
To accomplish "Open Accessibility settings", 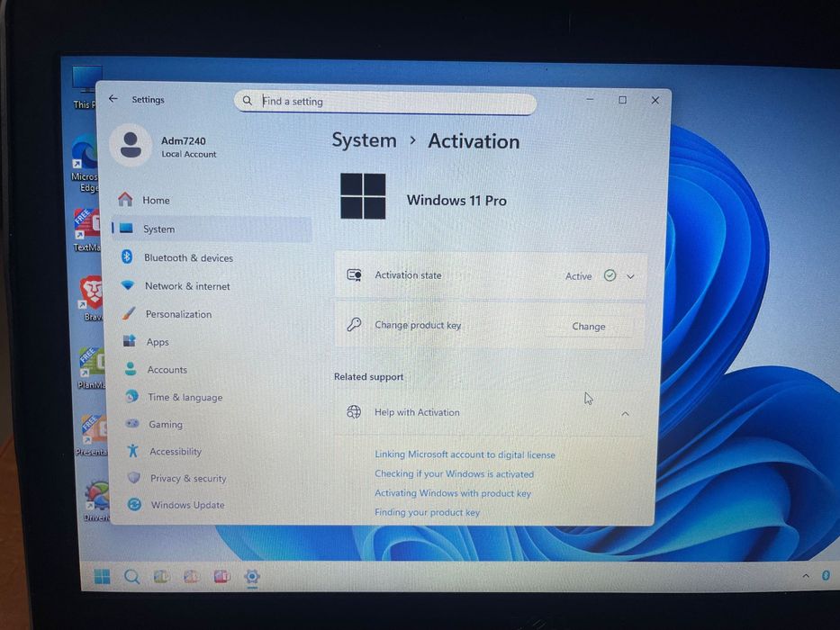I will coord(176,452).
